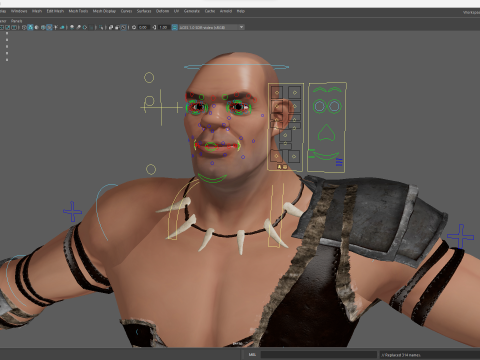Open the Arnold menu
The image size is (480, 360).
pos(226,11)
